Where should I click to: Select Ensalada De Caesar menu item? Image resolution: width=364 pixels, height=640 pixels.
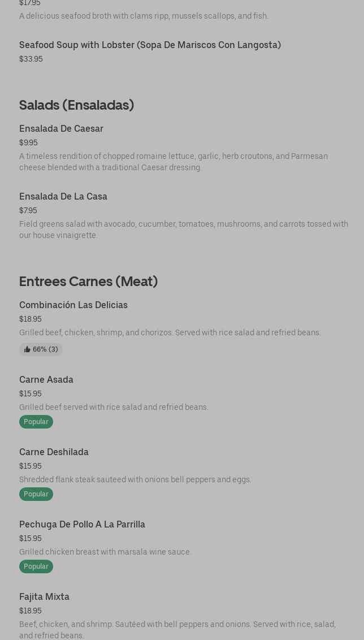coord(61,129)
